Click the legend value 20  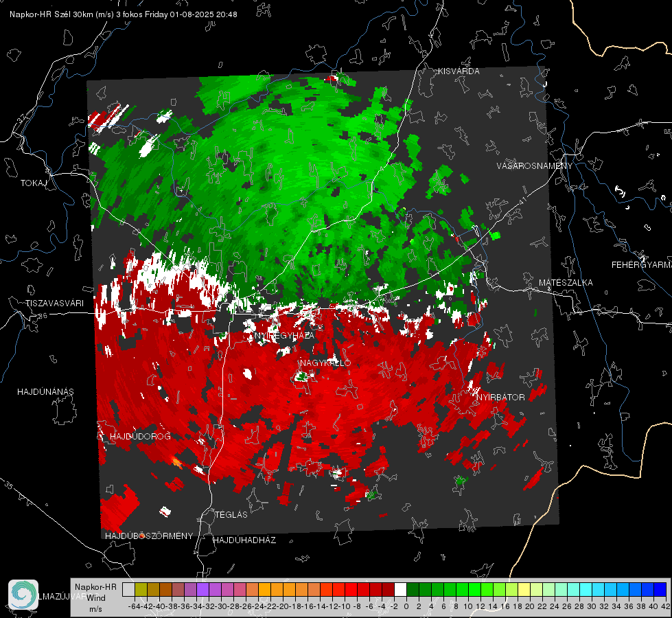pyautogui.click(x=530, y=606)
